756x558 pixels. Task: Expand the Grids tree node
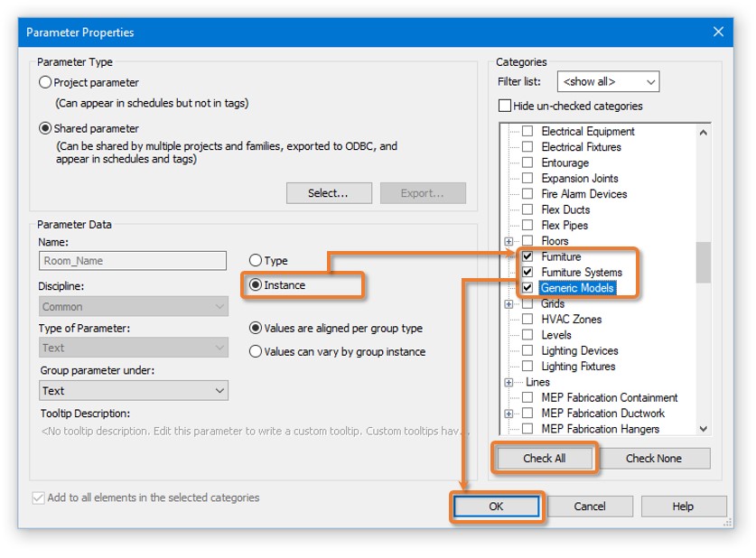coord(509,304)
